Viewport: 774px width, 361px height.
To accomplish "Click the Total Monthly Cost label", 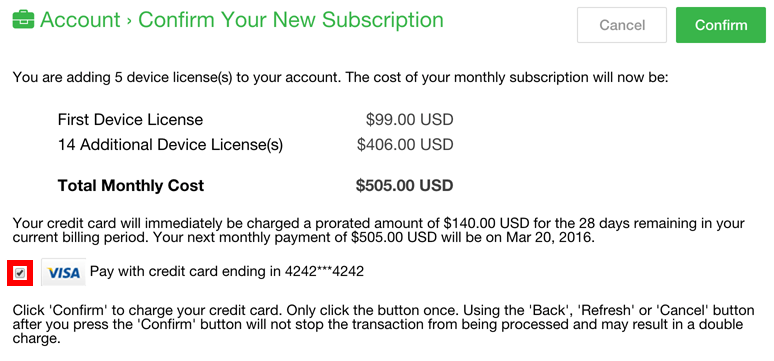I will click(131, 186).
